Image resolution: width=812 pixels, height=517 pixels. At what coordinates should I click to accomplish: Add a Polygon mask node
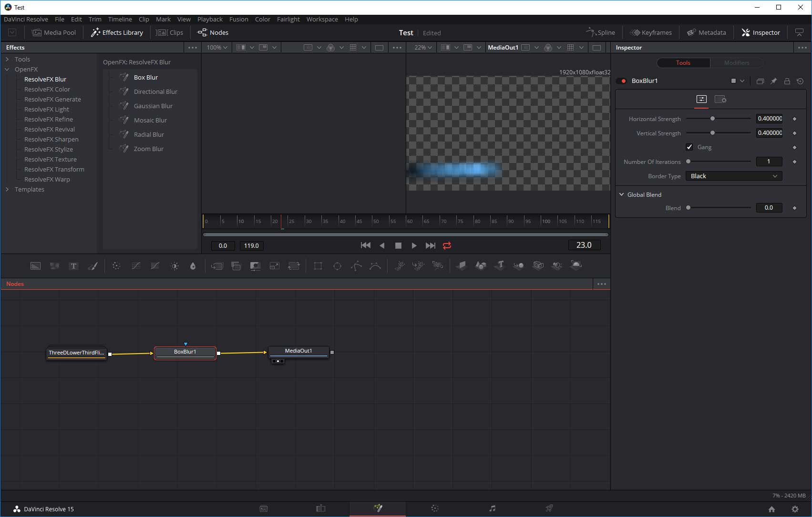(356, 266)
